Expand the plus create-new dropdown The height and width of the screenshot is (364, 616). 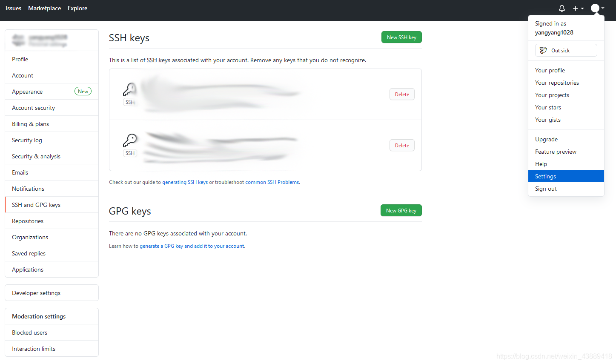tap(578, 8)
